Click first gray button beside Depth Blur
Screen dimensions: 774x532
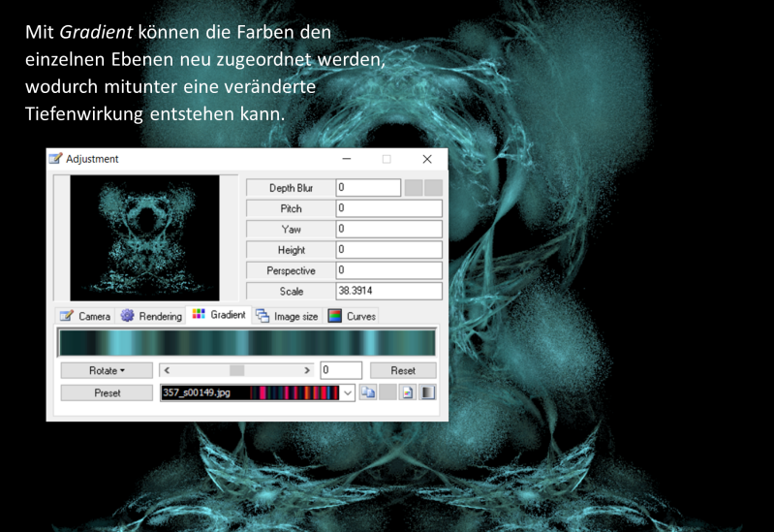[x=414, y=188]
